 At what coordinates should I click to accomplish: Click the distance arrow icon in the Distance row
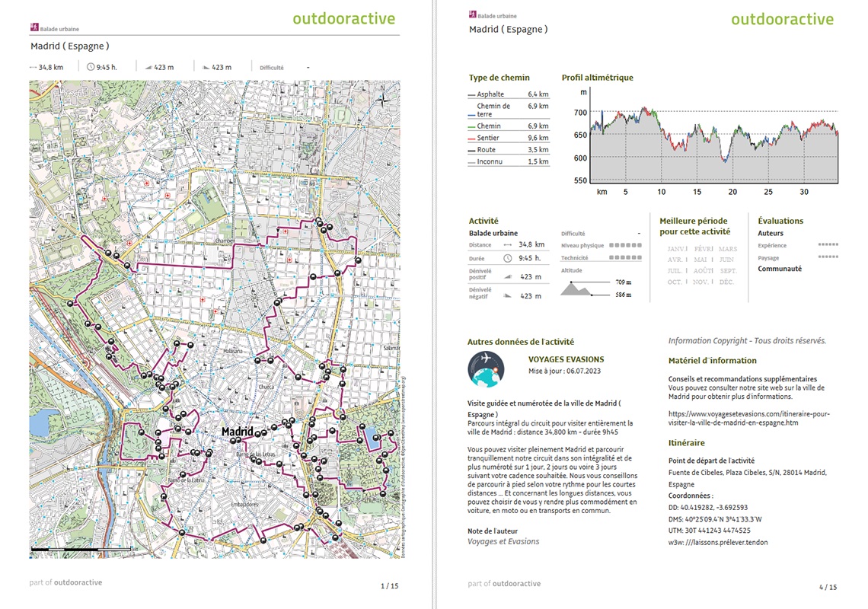(x=508, y=244)
